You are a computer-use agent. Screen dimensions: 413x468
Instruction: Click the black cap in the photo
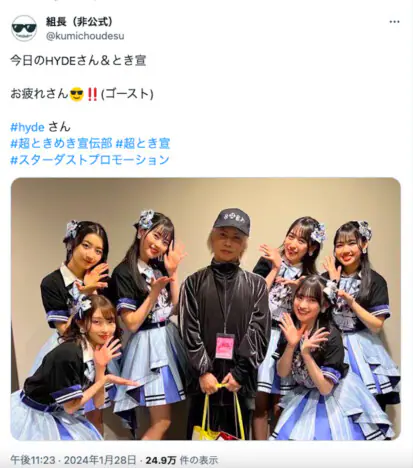pyautogui.click(x=232, y=220)
